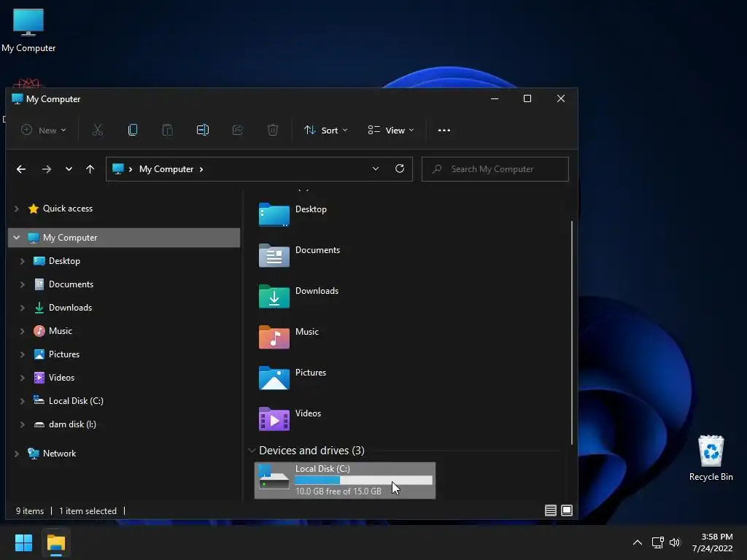
Task: Open the See more ellipsis menu
Action: (x=444, y=130)
